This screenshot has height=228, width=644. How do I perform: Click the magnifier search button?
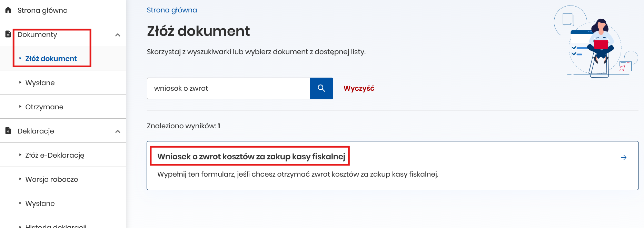pos(321,88)
